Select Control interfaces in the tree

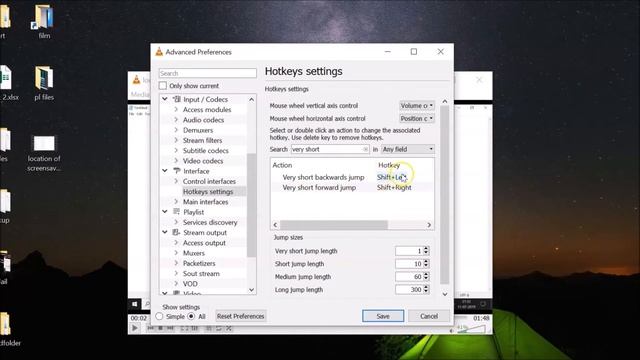(209, 181)
